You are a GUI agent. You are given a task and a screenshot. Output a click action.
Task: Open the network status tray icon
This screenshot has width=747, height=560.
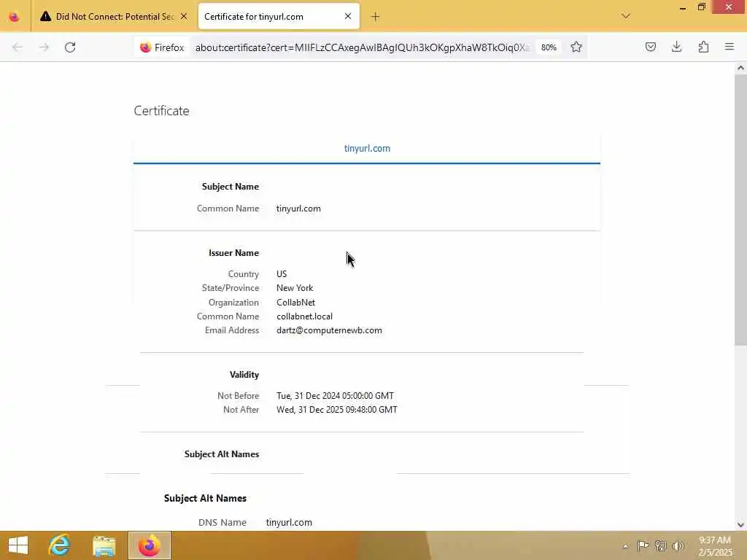point(660,545)
